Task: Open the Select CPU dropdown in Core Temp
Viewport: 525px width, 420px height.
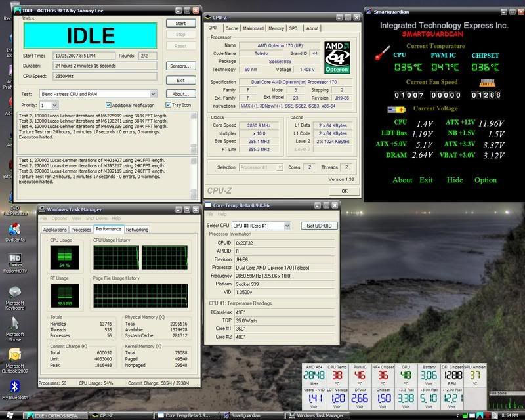Action: pos(287,226)
